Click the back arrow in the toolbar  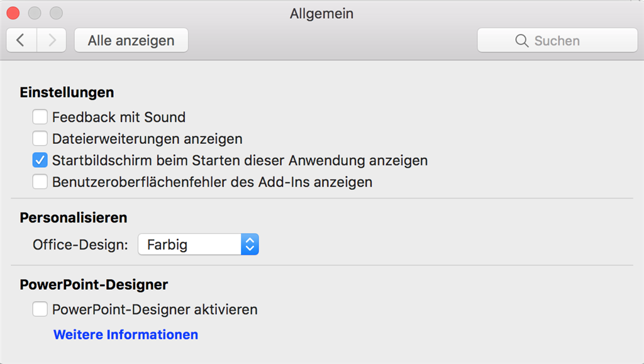(x=21, y=41)
